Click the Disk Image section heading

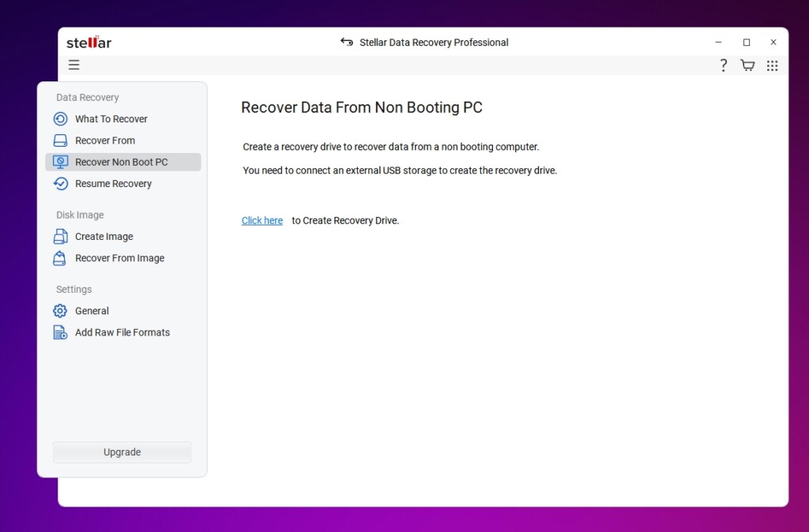pos(80,215)
